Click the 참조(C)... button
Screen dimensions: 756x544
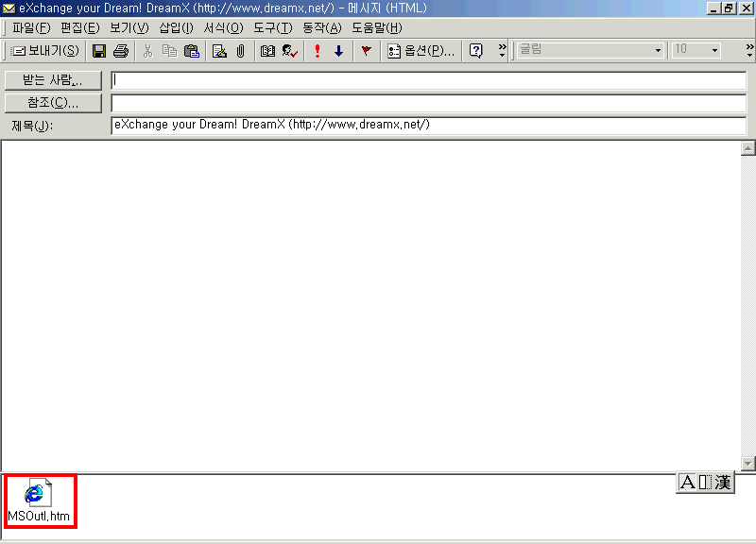pyautogui.click(x=53, y=103)
